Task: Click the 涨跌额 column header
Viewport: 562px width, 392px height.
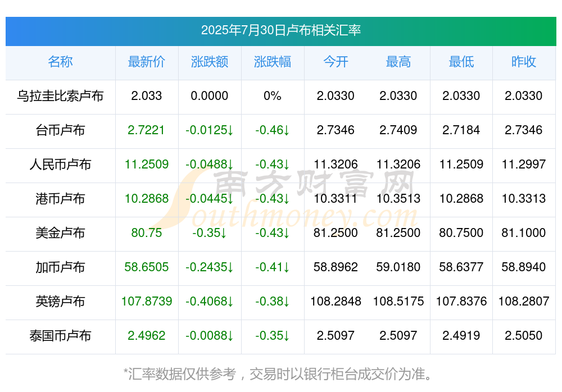Action: tap(209, 62)
